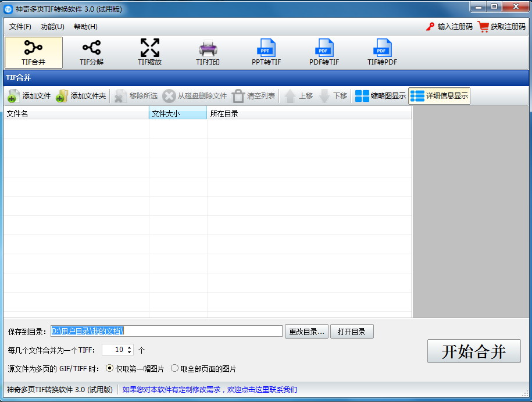Viewport: 532px width, 402px height.
Task: Open the 帮助(H) menu
Action: point(85,27)
